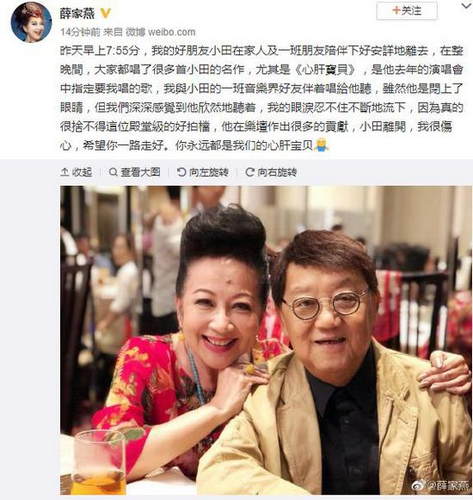Screen dimensions: 473x500
Task: Click the plus icon in follow button
Action: tap(396, 10)
